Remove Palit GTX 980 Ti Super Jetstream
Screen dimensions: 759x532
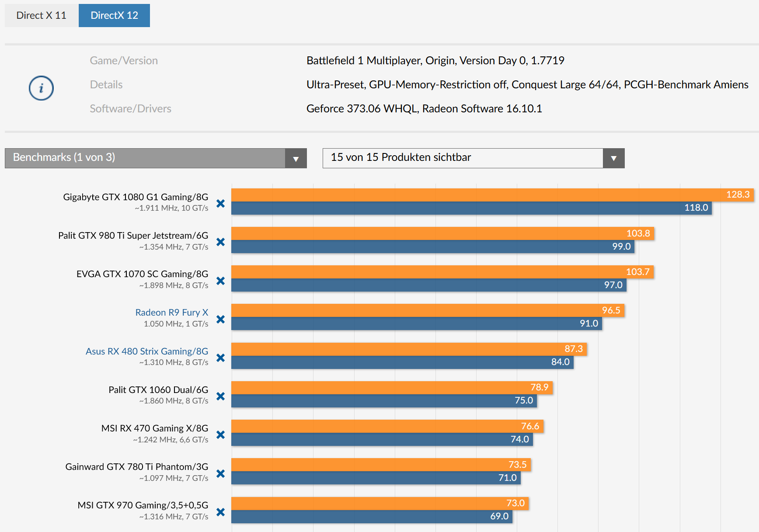tap(221, 242)
